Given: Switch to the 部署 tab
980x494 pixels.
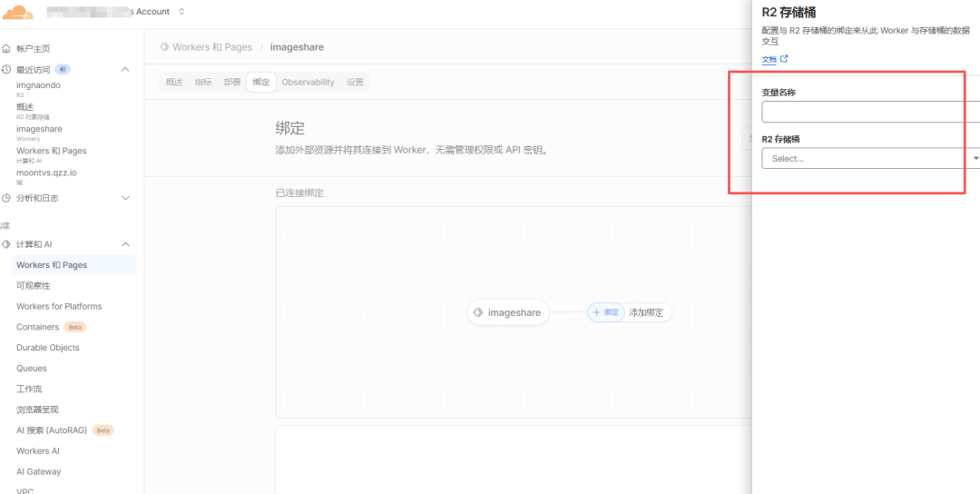Looking at the screenshot, I should click(232, 82).
